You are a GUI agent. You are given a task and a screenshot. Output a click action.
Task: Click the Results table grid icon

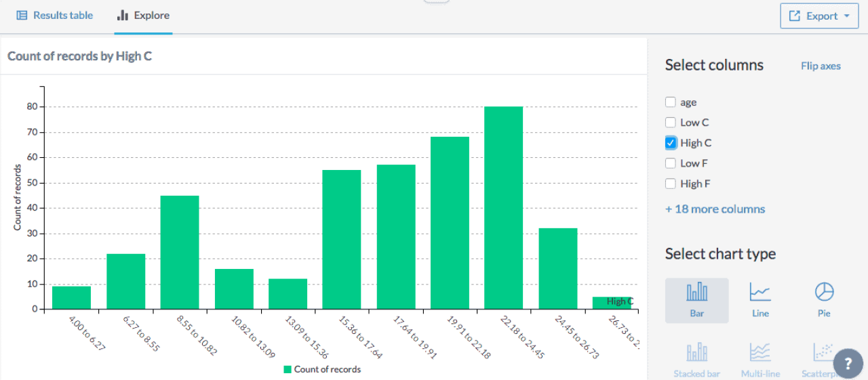[x=22, y=15]
